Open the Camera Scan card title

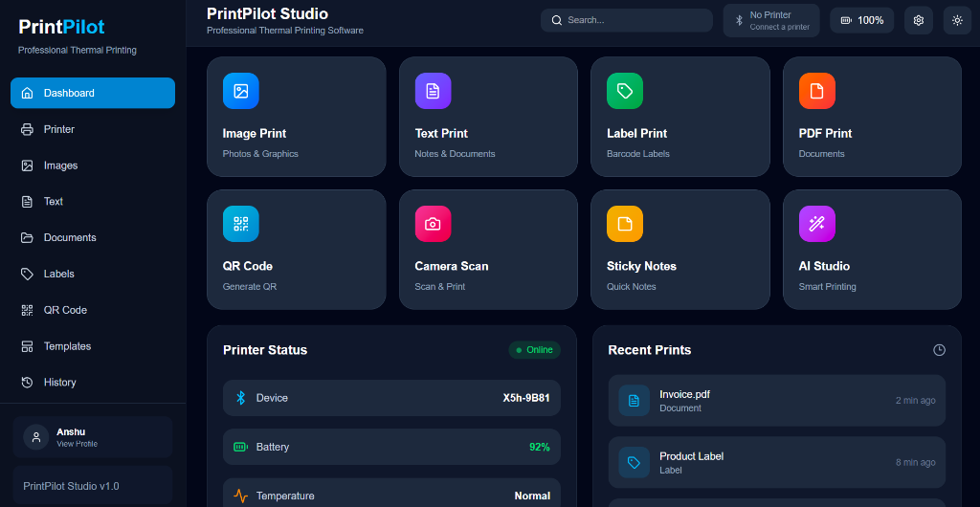(x=452, y=267)
